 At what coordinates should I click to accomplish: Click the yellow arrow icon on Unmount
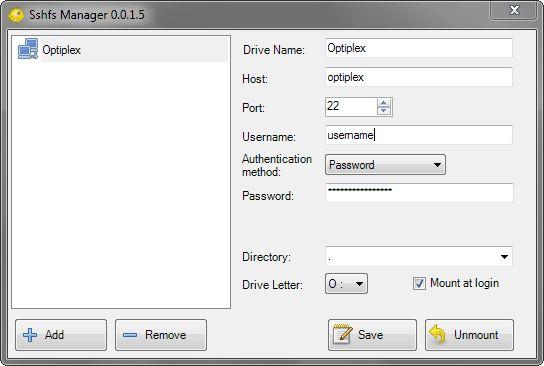(438, 334)
